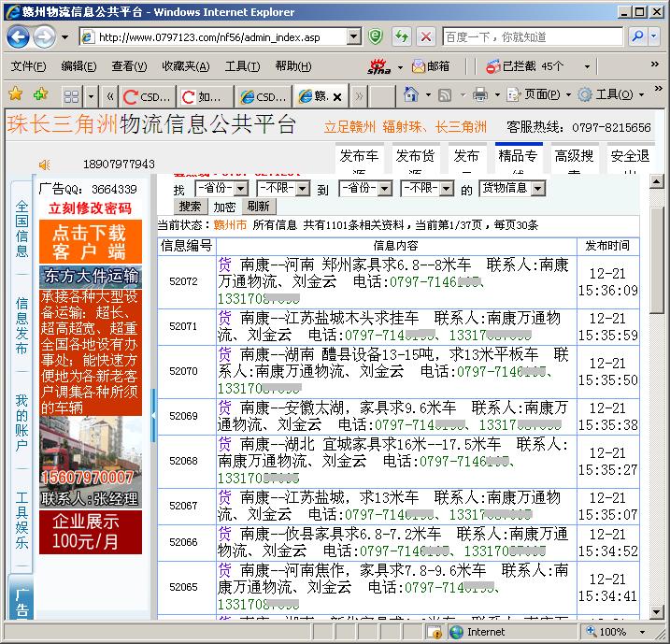The width and height of the screenshot is (670, 644).
Task: Click the page scrollbar down arrow
Action: pyautogui.click(x=657, y=611)
